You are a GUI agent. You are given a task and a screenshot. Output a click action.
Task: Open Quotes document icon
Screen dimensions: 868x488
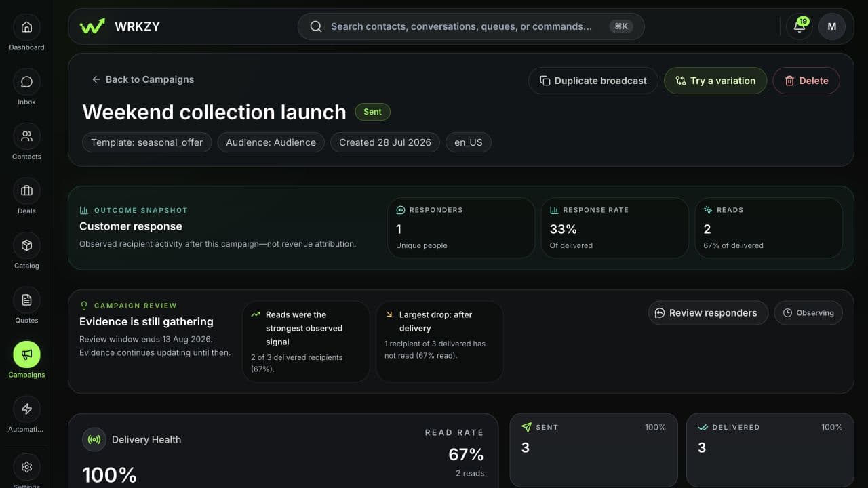pyautogui.click(x=26, y=300)
